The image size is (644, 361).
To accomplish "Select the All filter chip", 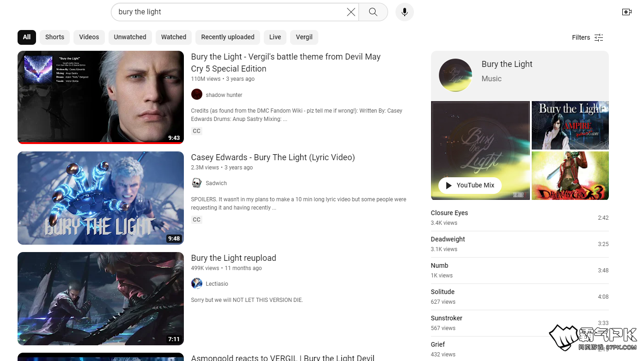I will click(x=27, y=37).
